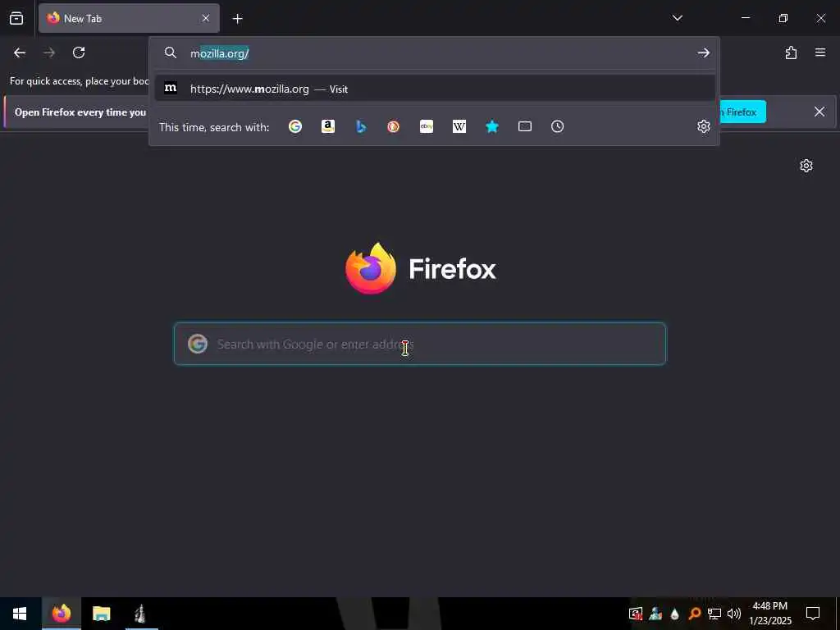Close the New Tab tab

pos(206,18)
